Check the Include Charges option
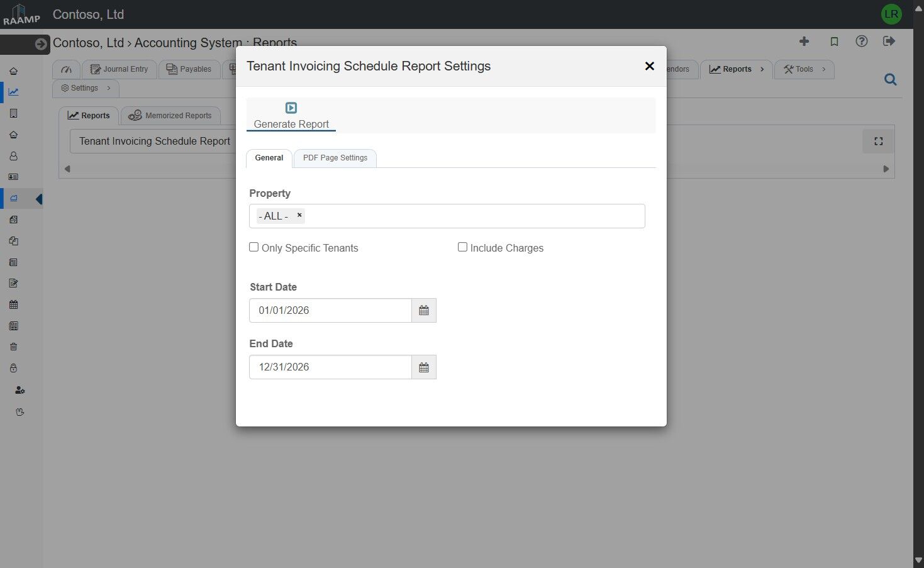The image size is (924, 568). [x=463, y=247]
